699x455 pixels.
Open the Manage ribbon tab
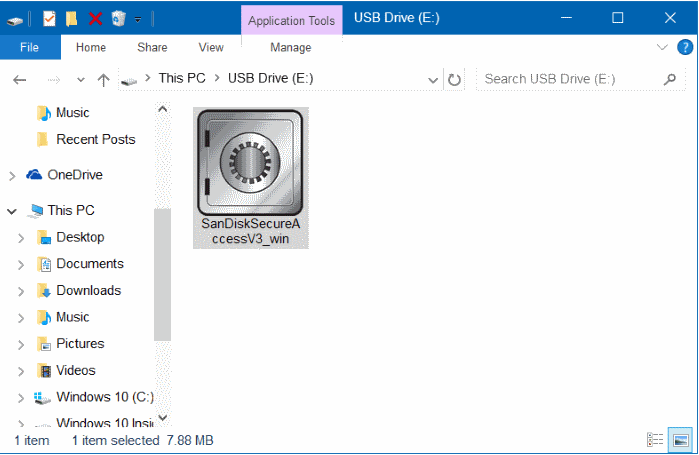tap(291, 47)
